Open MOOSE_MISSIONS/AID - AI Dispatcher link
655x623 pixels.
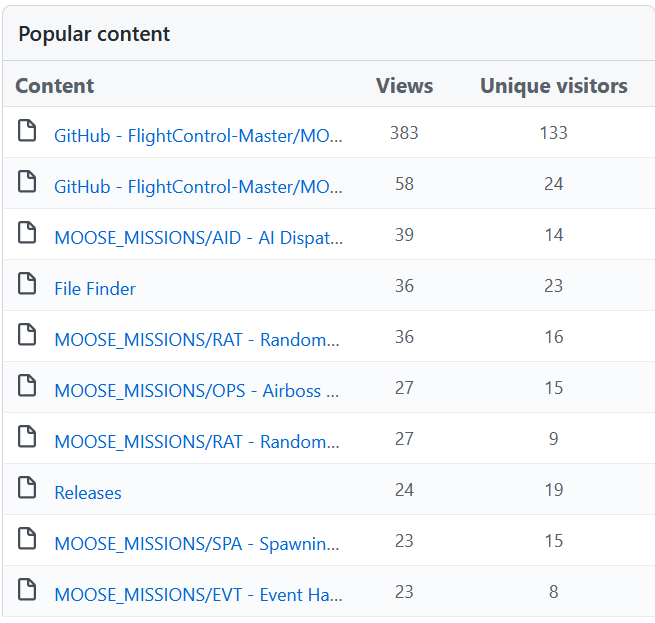pyautogui.click(x=199, y=238)
